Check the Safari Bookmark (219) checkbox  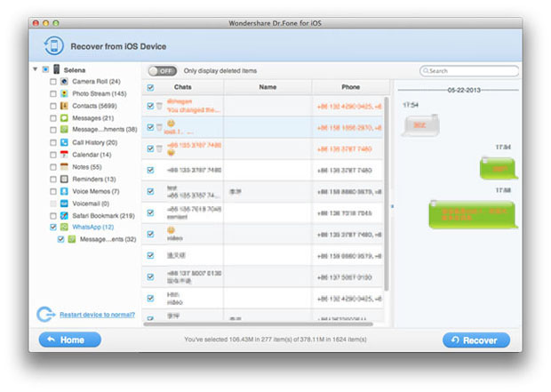pyautogui.click(x=53, y=216)
